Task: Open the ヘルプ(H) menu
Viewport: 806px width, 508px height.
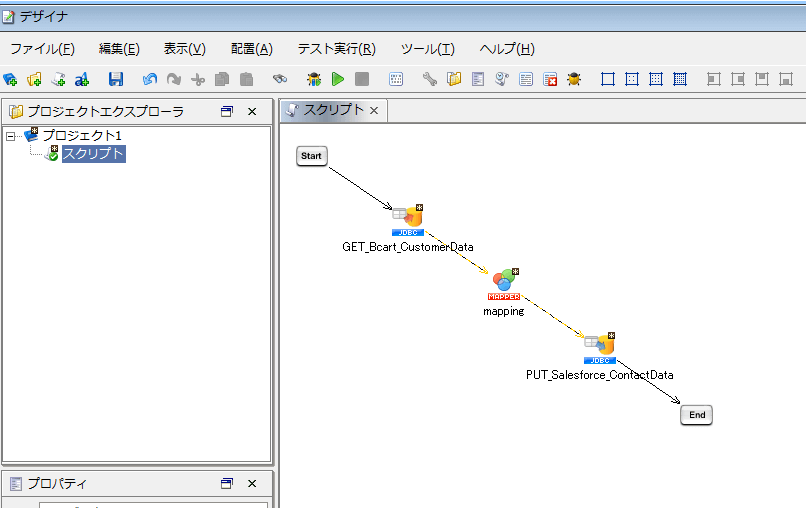Action: (x=507, y=49)
